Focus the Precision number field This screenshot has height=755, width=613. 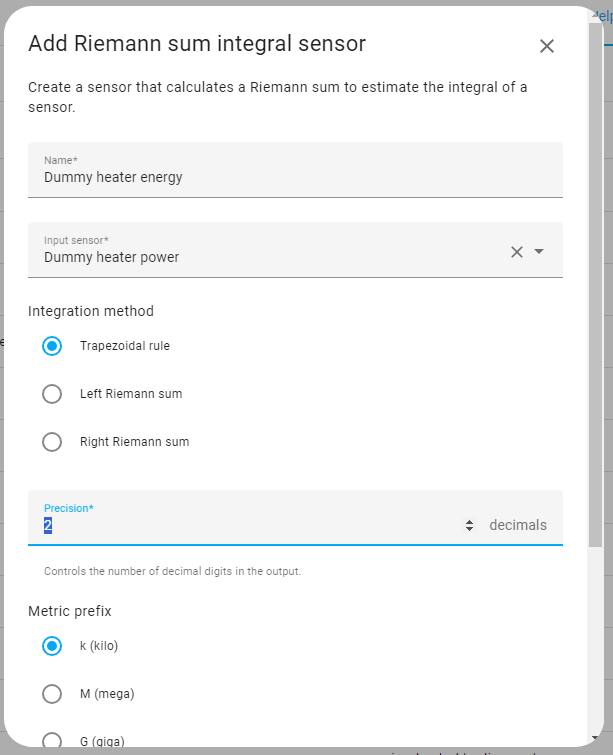pyautogui.click(x=250, y=525)
